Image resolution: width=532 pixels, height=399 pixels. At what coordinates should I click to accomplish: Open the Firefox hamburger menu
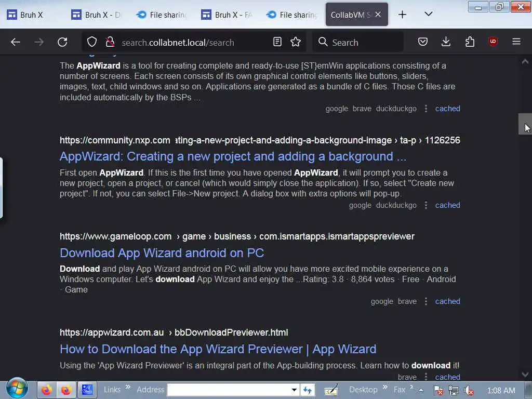point(516,42)
